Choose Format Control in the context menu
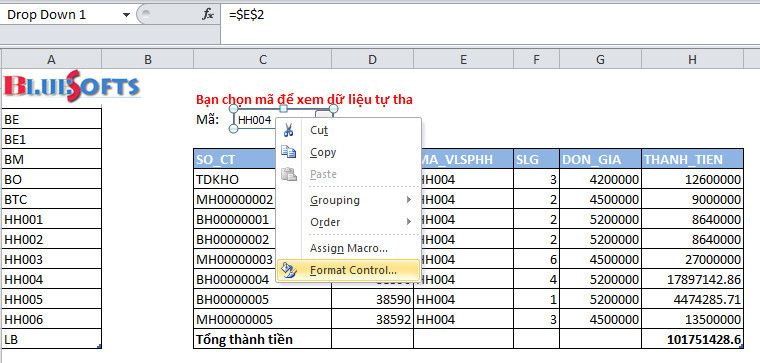Image resolution: width=760 pixels, height=363 pixels. 348,270
